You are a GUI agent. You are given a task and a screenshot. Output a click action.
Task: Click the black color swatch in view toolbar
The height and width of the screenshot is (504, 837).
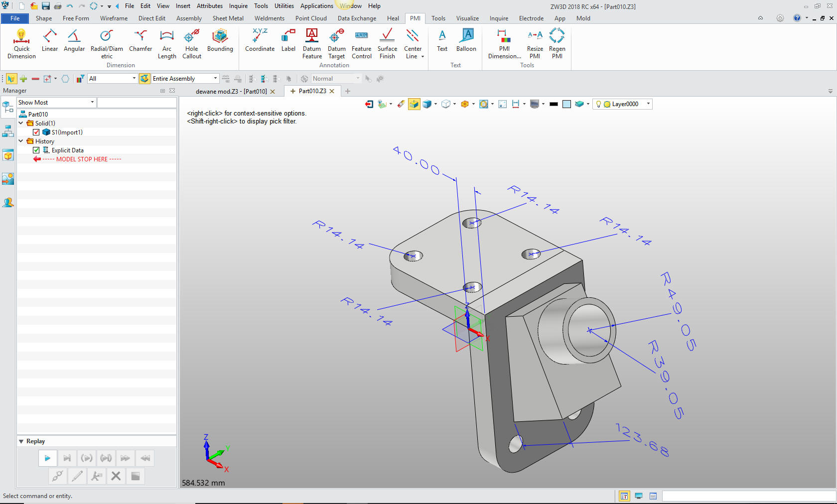(554, 104)
